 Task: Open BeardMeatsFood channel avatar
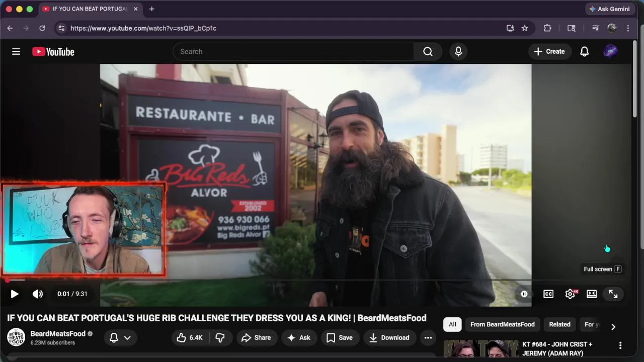16,337
